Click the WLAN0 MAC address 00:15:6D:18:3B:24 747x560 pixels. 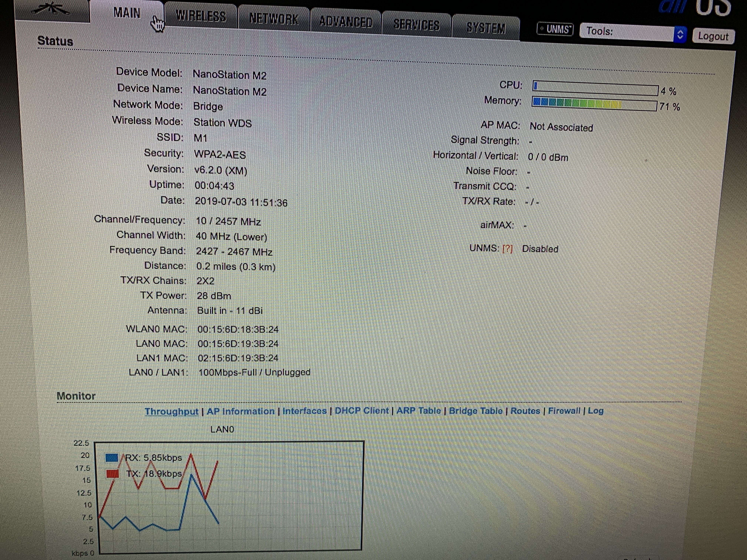point(238,329)
